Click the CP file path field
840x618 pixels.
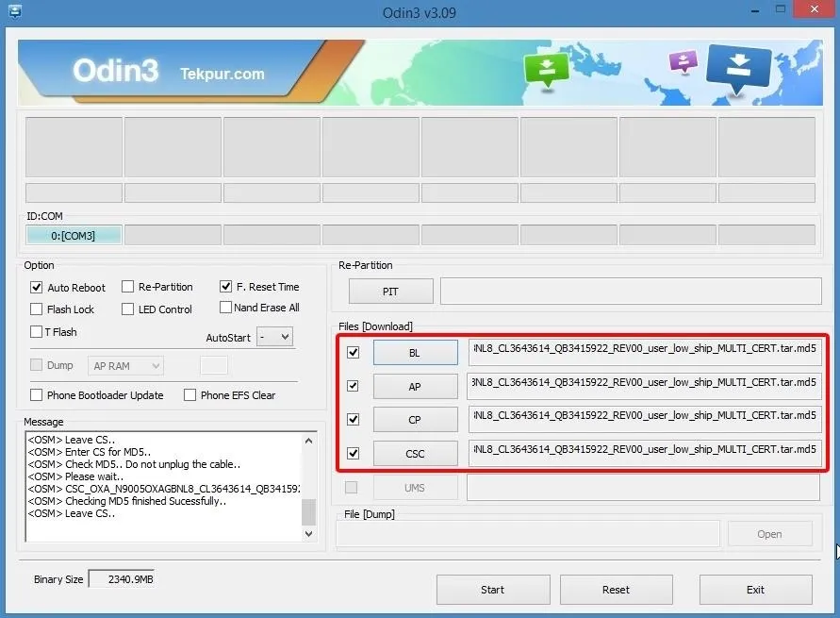[x=645, y=419]
